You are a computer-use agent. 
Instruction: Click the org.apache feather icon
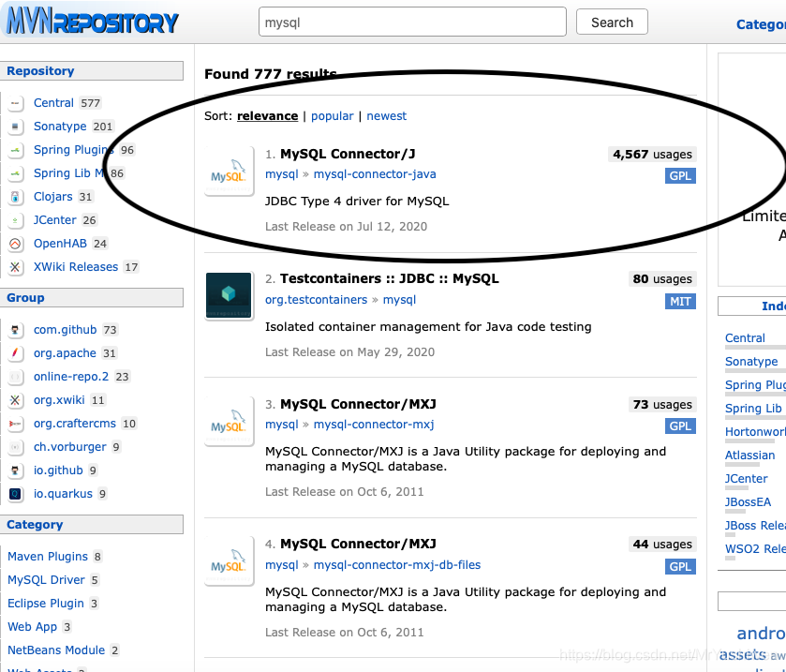(16, 353)
